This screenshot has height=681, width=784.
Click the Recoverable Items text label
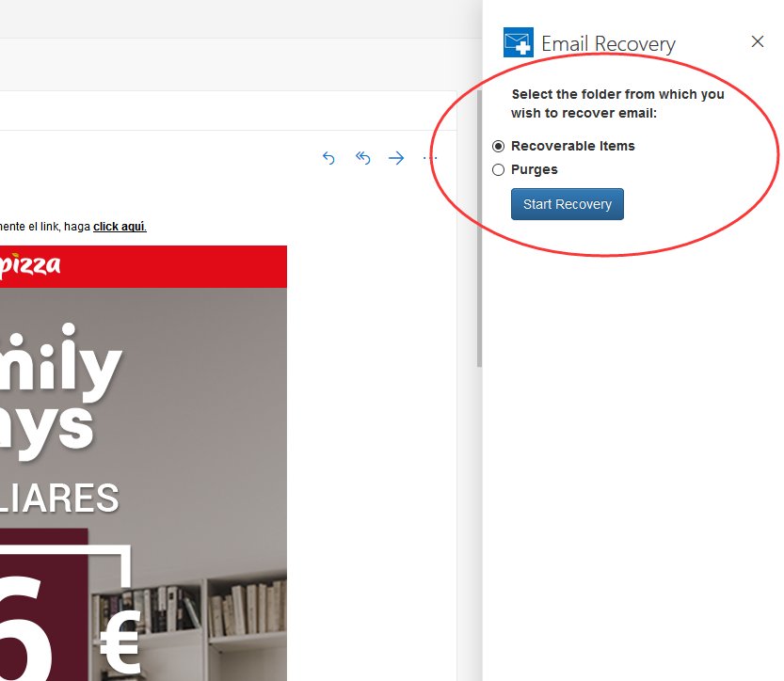572,147
